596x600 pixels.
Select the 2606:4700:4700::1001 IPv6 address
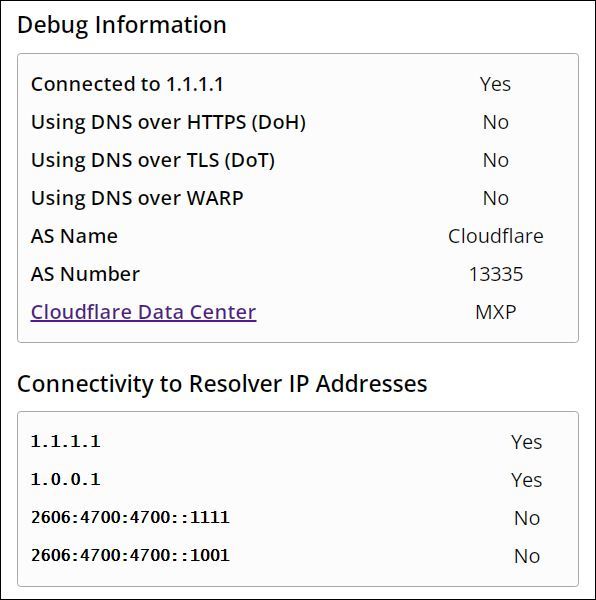(x=130, y=555)
